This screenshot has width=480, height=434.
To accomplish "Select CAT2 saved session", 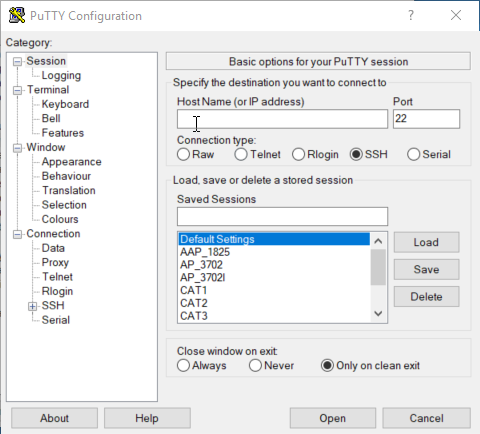I will click(274, 303).
